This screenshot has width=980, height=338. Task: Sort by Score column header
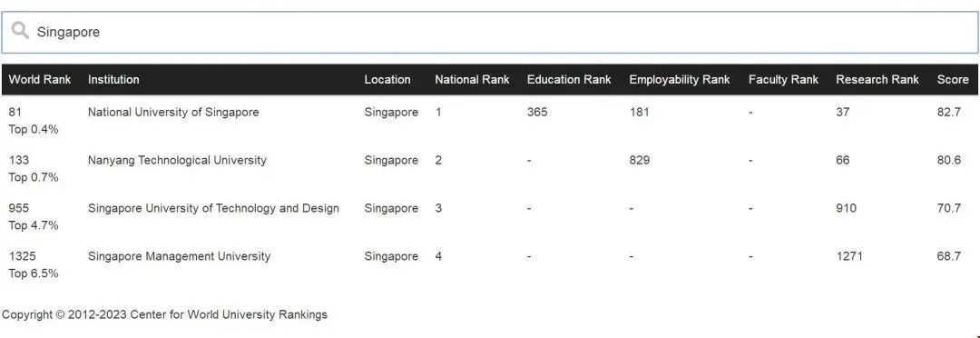click(x=953, y=79)
